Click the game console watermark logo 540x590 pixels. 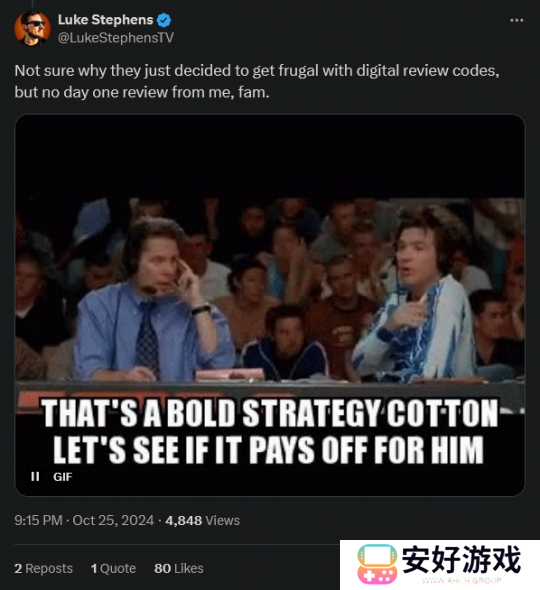click(377, 564)
